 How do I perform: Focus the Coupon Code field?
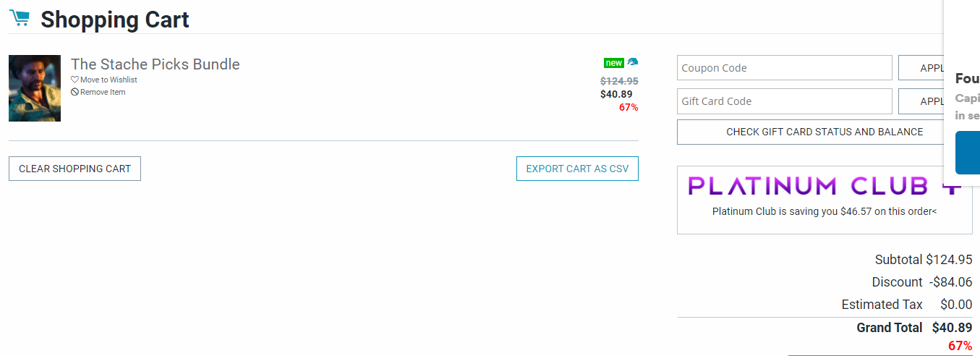784,68
